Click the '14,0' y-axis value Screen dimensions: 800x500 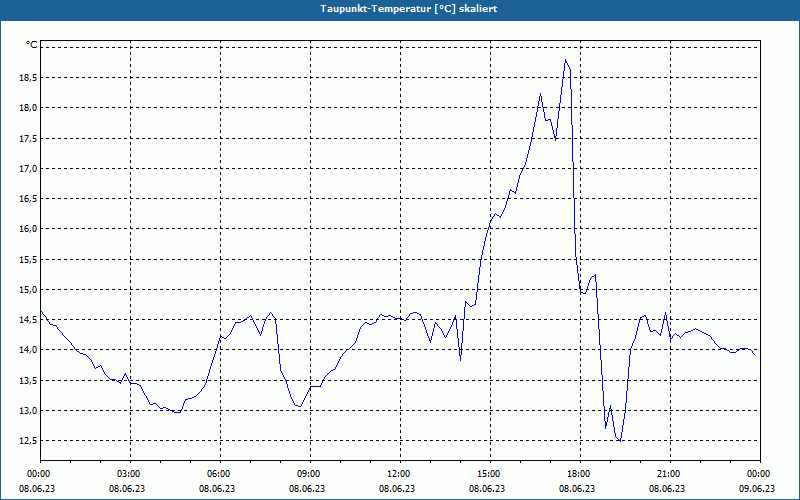pyautogui.click(x=29, y=349)
